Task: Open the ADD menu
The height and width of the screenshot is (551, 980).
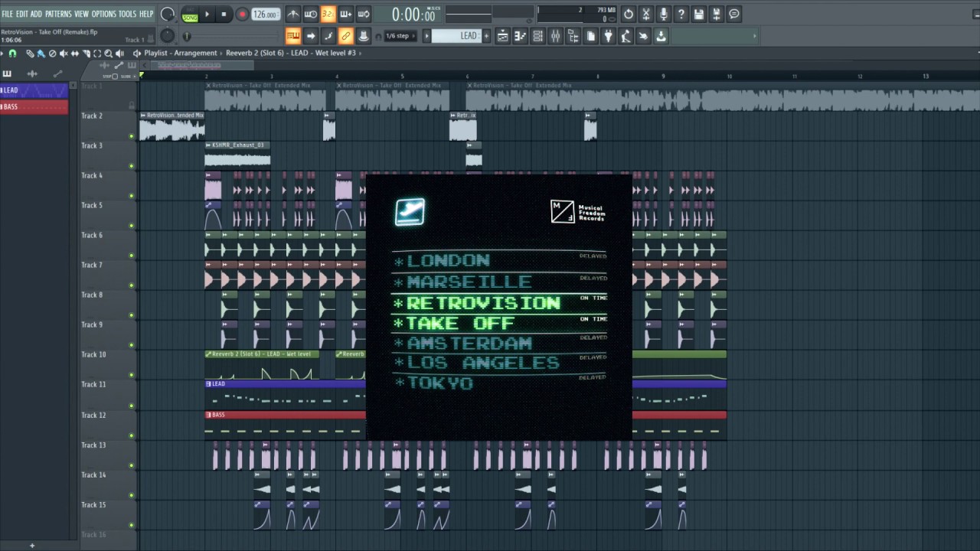Action: point(36,14)
